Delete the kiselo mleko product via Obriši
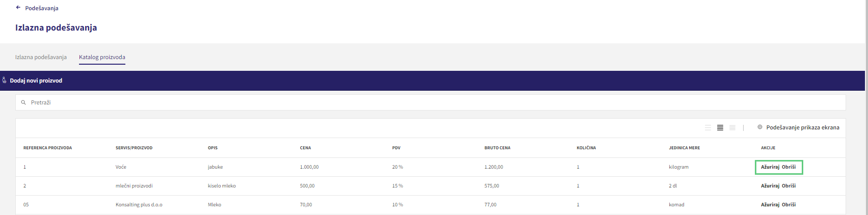The width and height of the screenshot is (868, 215). pos(788,186)
